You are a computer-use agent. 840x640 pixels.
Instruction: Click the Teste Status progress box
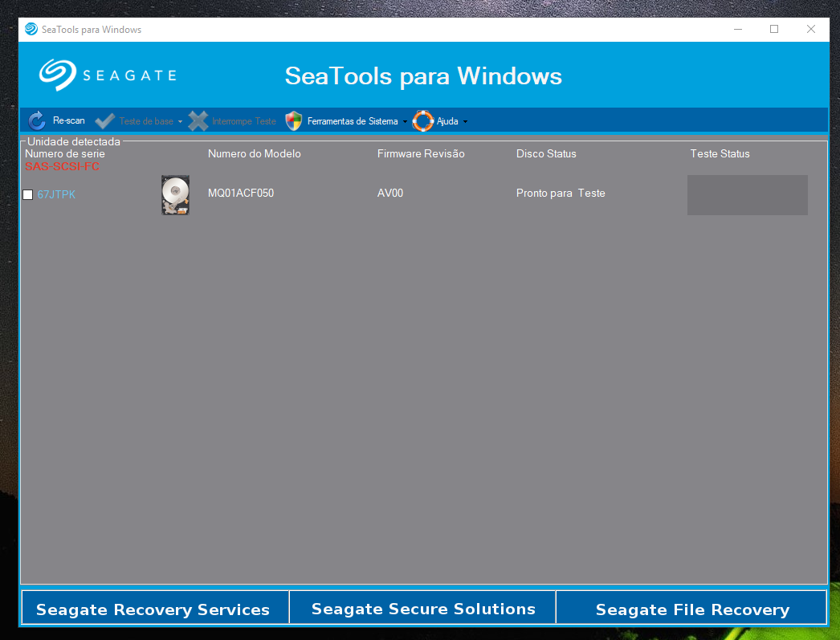(748, 195)
